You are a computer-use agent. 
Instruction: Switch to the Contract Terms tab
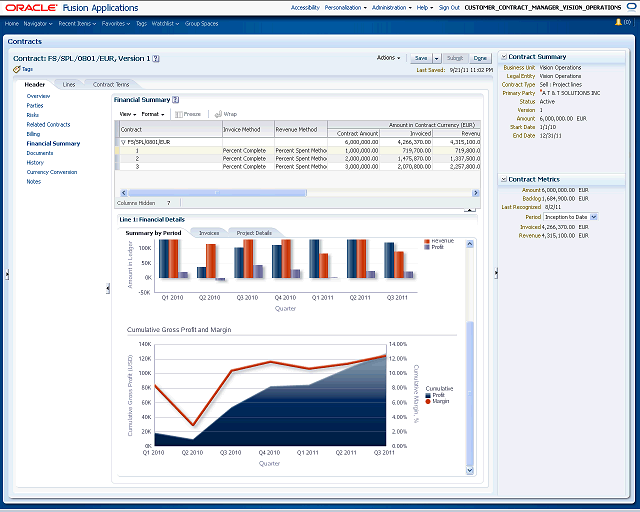point(111,85)
